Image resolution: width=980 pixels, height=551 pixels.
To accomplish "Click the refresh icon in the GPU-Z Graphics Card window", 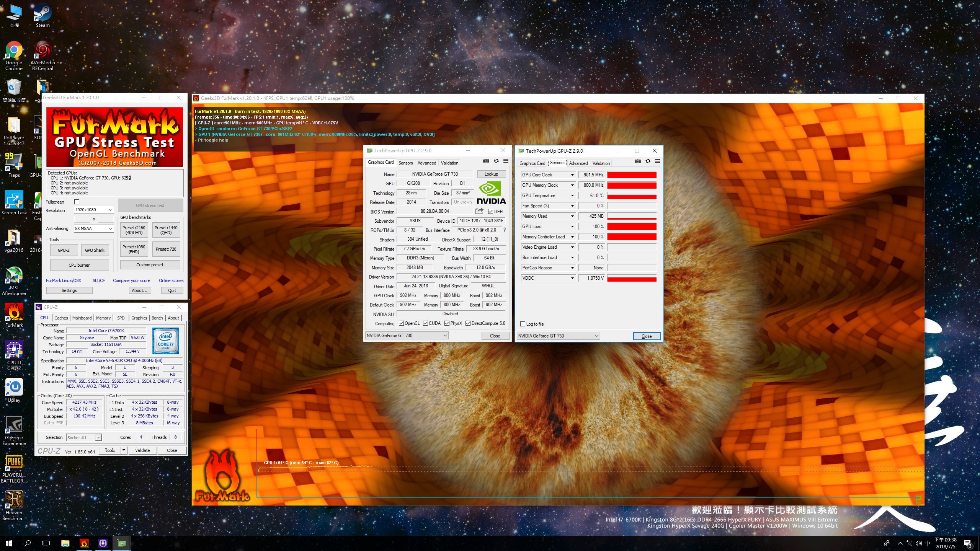I will coord(496,161).
